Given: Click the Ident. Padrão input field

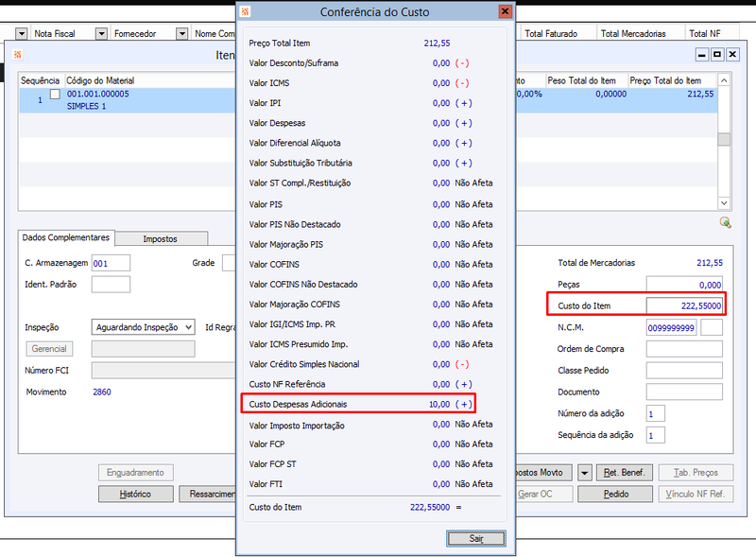Looking at the screenshot, I should click(111, 285).
